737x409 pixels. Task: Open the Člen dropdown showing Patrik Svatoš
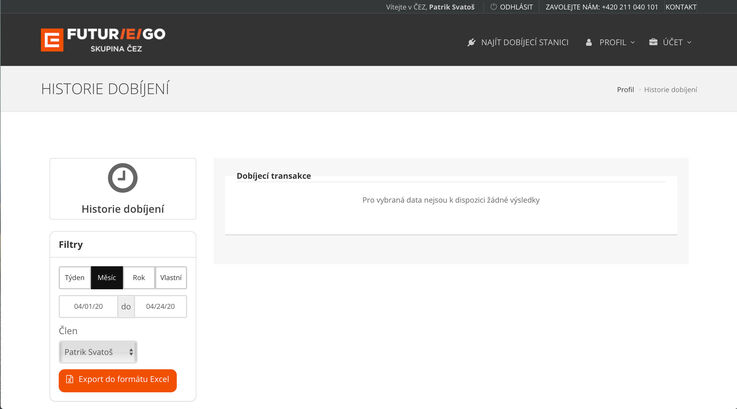(x=98, y=352)
